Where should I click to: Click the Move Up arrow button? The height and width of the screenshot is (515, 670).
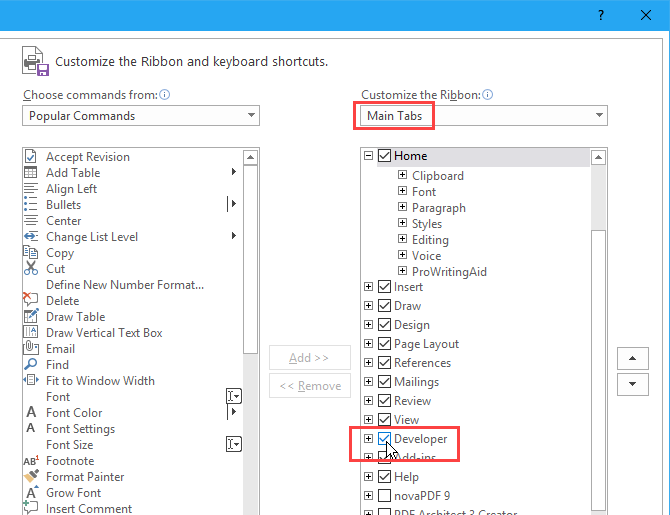632,358
